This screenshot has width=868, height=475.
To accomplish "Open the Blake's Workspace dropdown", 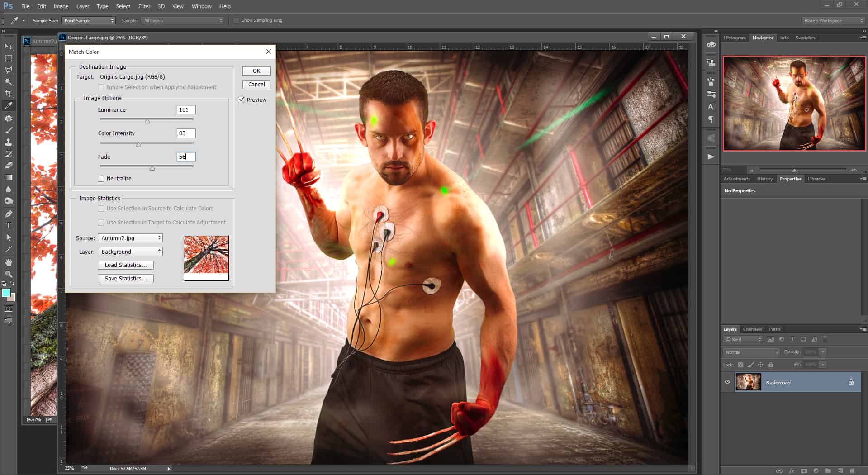I will click(833, 20).
